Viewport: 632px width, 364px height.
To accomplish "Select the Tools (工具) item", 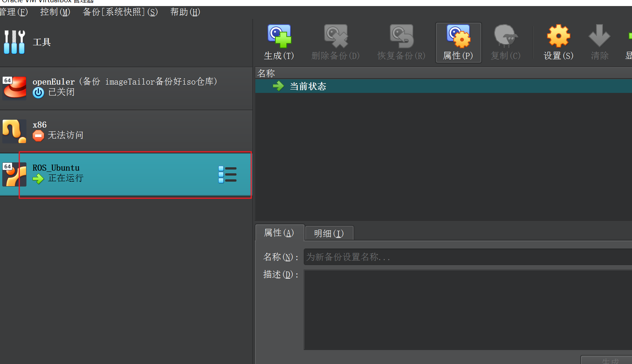I will point(42,42).
